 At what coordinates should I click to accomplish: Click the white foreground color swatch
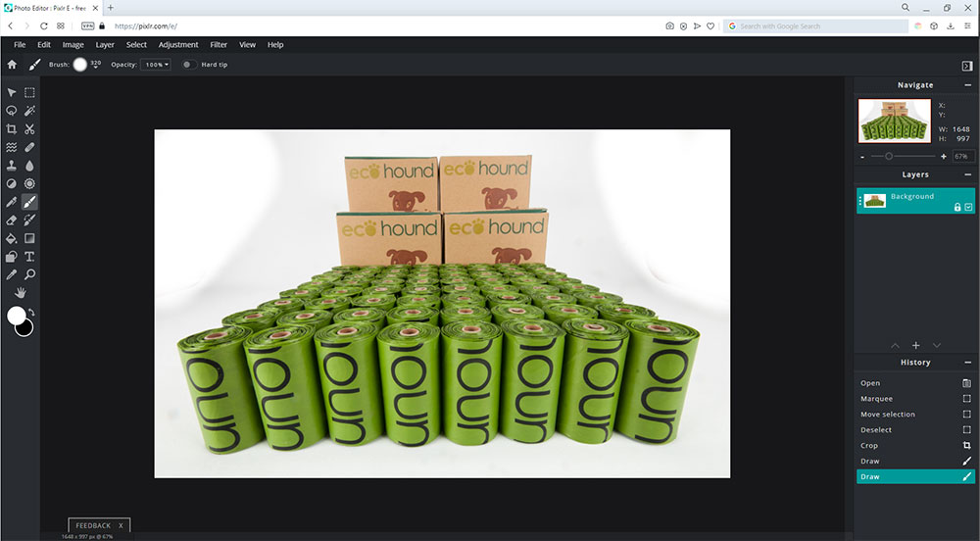(x=17, y=317)
